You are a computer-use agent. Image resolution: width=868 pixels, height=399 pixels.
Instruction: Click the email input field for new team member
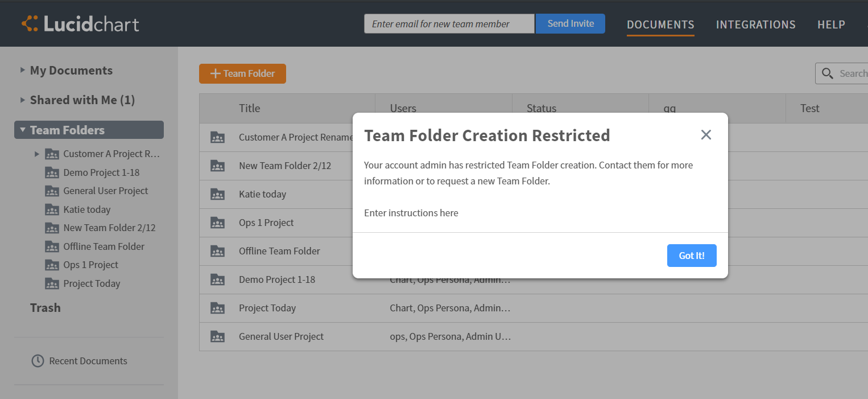[x=449, y=23]
